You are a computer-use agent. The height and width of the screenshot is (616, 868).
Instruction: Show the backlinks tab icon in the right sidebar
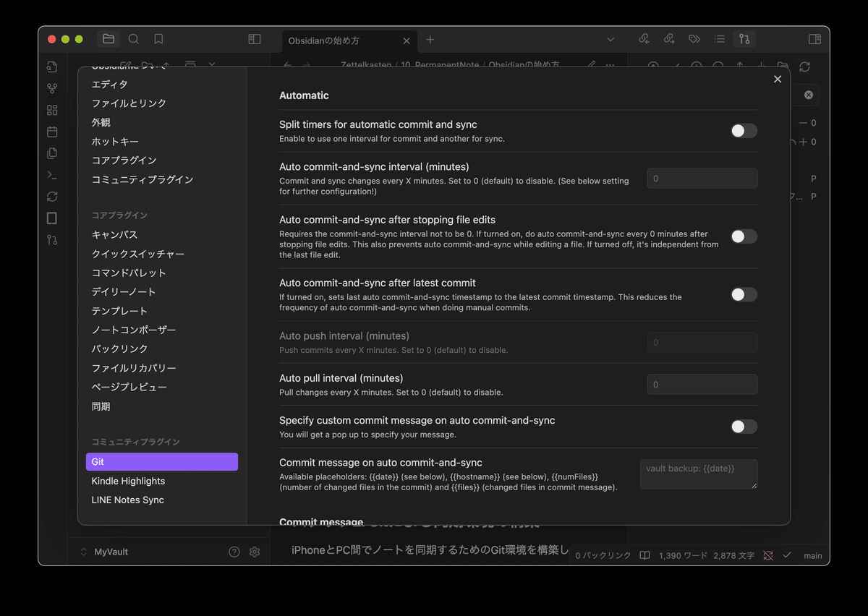tap(644, 39)
